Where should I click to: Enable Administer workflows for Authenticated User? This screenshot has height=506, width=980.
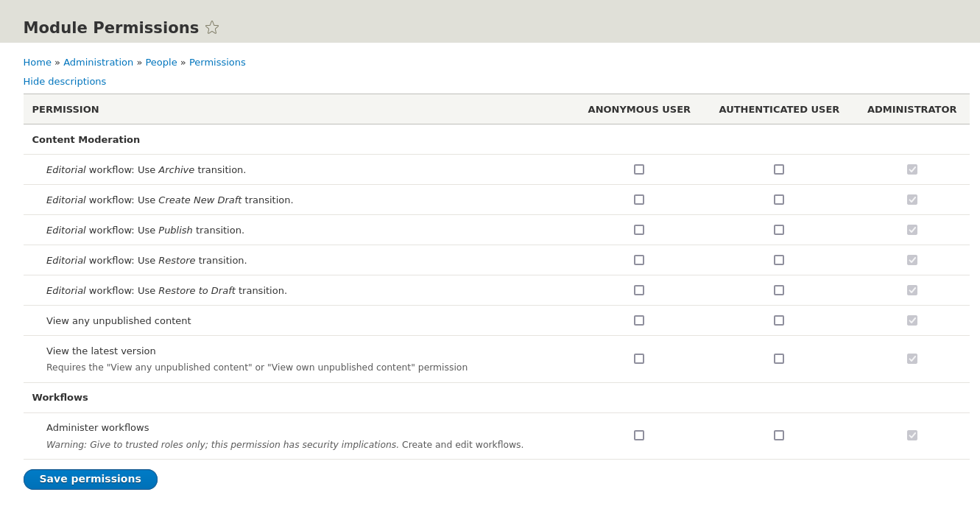[779, 435]
